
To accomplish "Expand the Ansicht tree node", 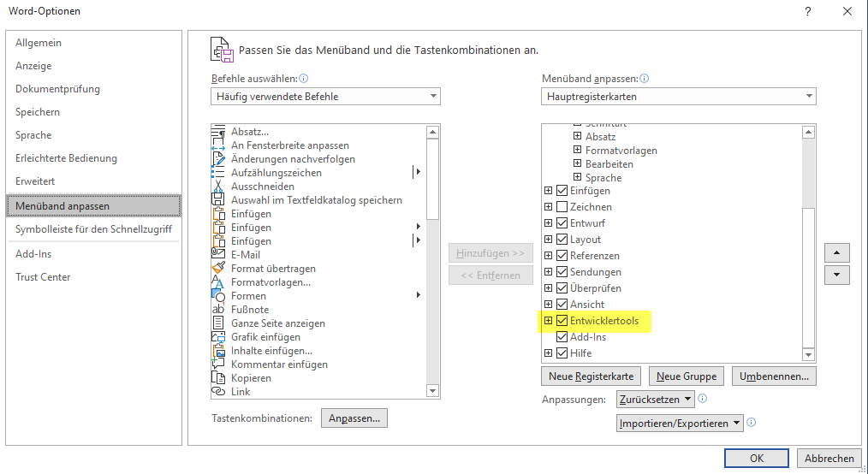I will (x=548, y=305).
